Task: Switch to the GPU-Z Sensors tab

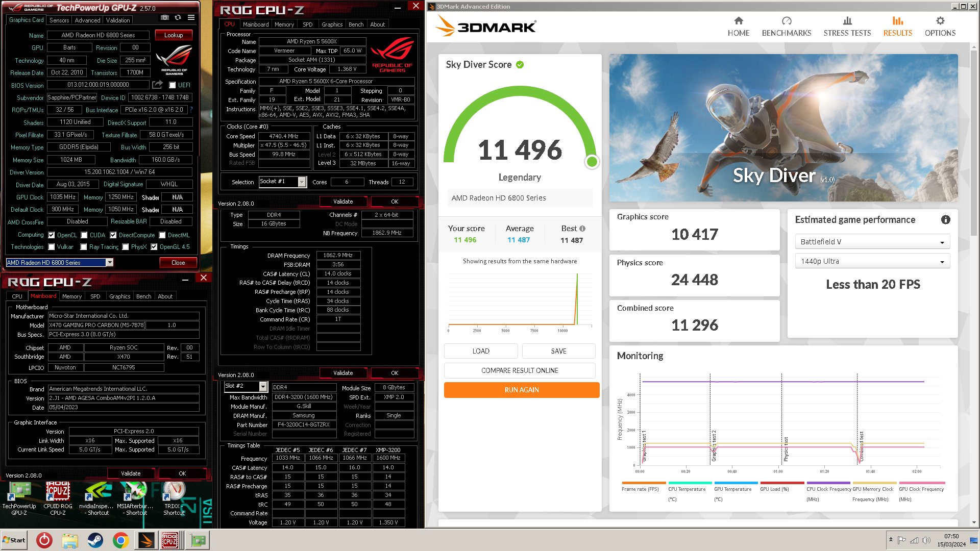Action: pos(59,20)
